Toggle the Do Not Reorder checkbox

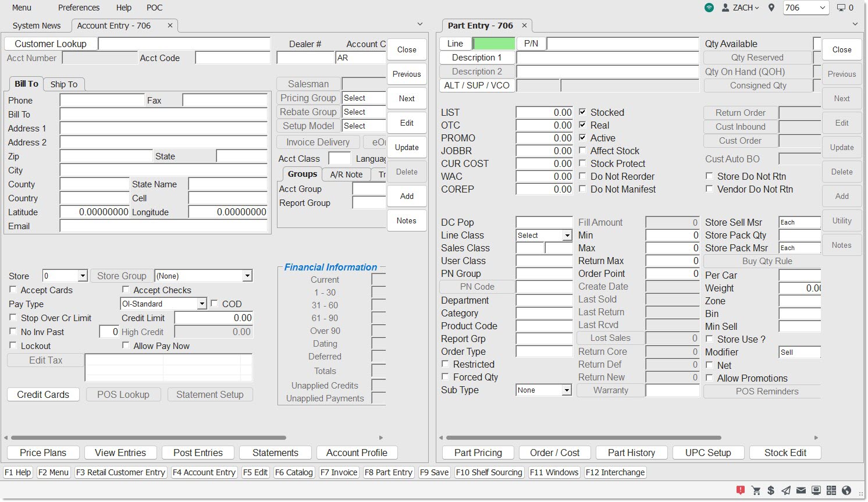(x=582, y=176)
